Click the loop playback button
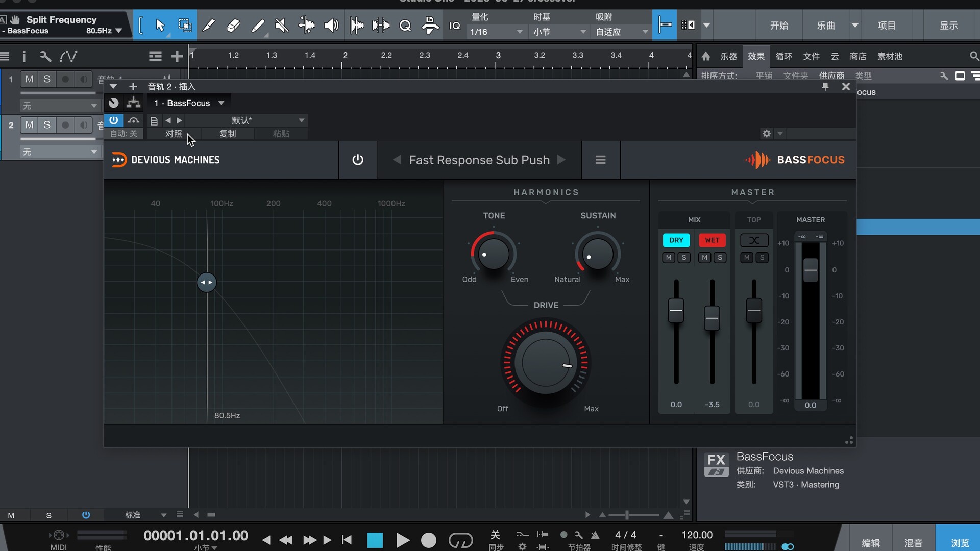Viewport: 980px width, 551px height. 460,540
